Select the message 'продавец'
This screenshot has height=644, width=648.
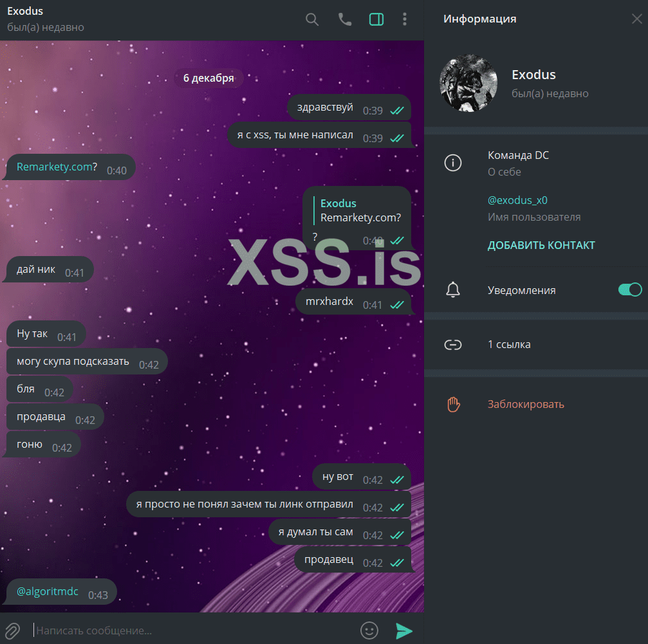(x=353, y=560)
